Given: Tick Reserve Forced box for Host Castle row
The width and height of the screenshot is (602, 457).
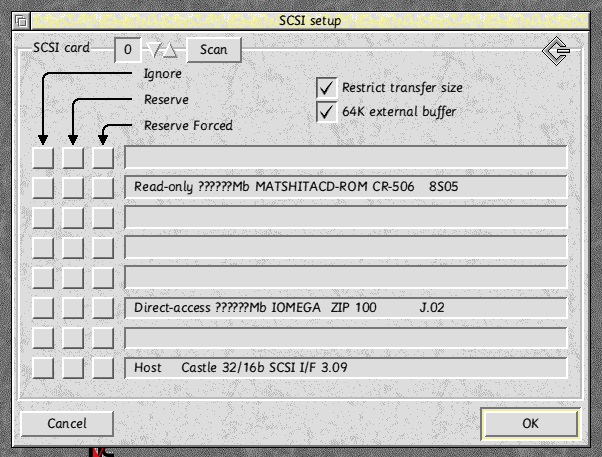Looking at the screenshot, I should pyautogui.click(x=103, y=368).
